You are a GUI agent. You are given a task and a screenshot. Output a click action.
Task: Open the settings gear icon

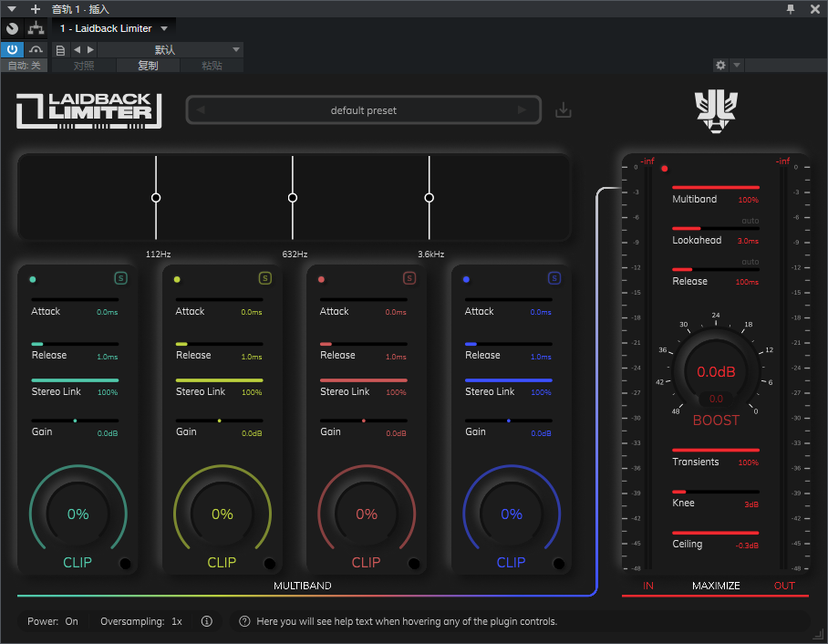tap(720, 65)
